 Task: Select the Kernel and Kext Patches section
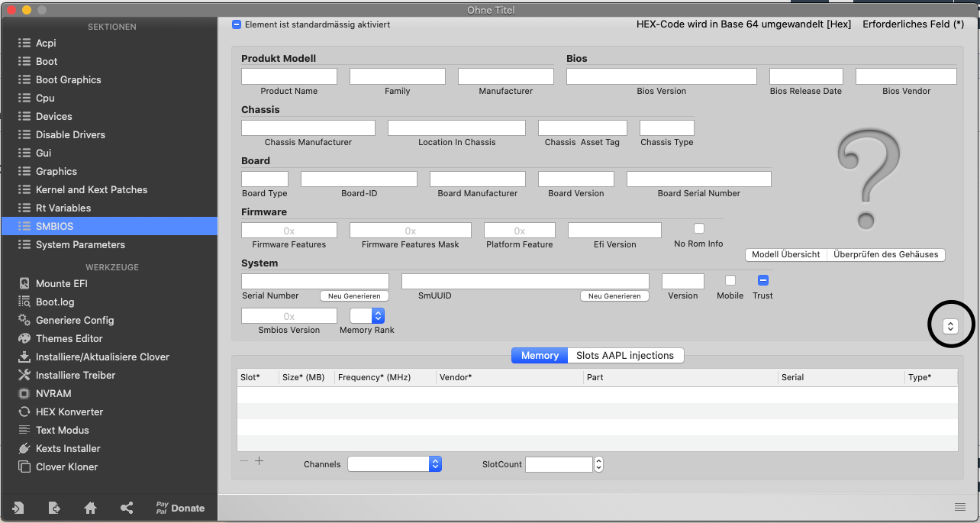coord(92,189)
